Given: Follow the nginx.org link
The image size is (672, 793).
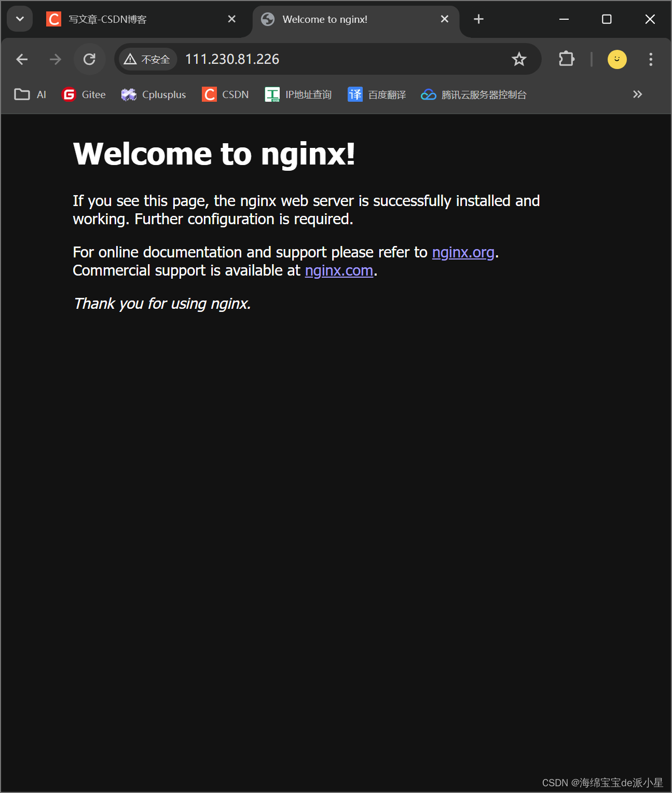Looking at the screenshot, I should pos(463,252).
